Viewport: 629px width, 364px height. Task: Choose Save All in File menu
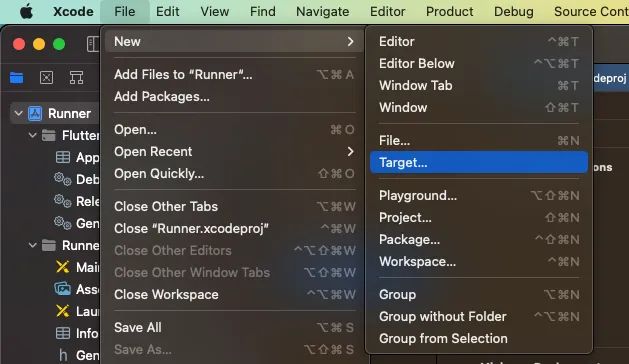[x=234, y=327]
